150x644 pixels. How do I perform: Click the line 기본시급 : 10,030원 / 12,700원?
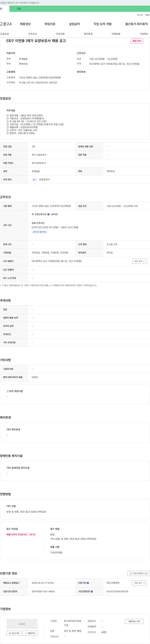pyautogui.click(x=35, y=124)
